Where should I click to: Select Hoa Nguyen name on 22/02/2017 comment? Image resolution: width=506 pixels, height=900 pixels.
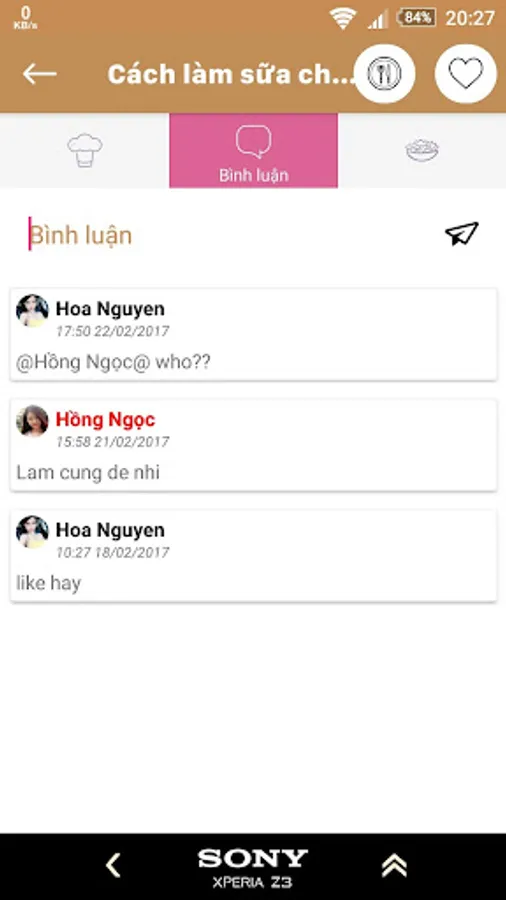(x=110, y=309)
